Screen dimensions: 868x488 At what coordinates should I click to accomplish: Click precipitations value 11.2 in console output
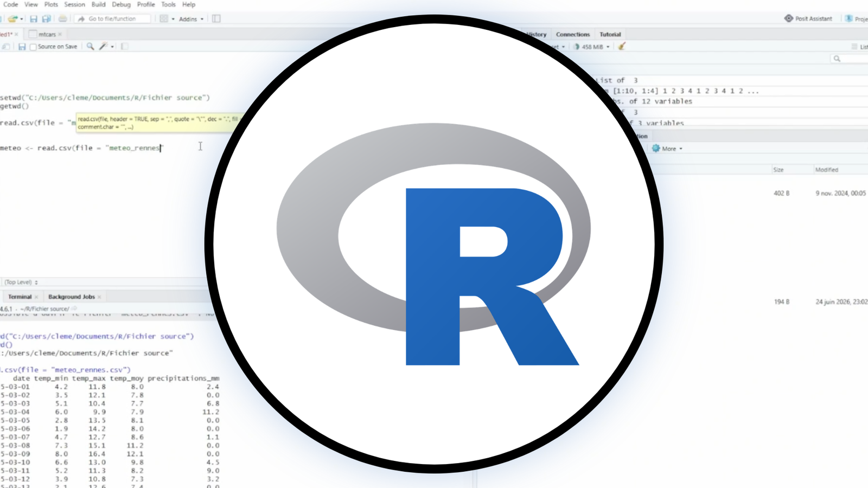point(210,412)
